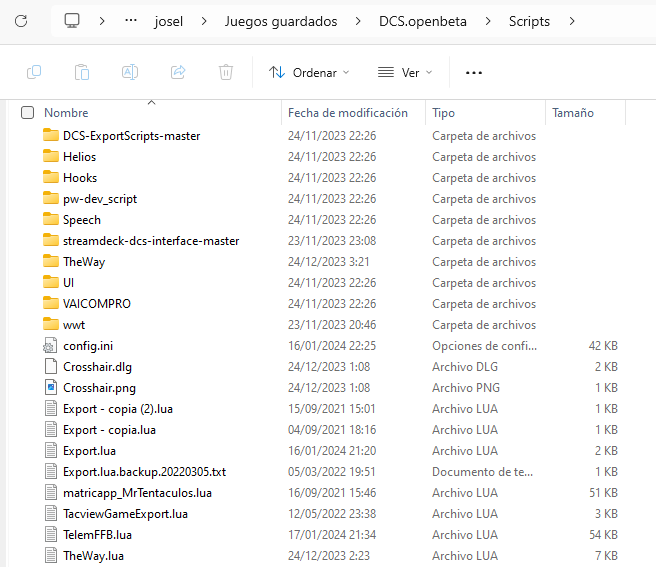This screenshot has width=656, height=576.
Task: Click the Archivo PNG type cell
Action: pos(466,388)
